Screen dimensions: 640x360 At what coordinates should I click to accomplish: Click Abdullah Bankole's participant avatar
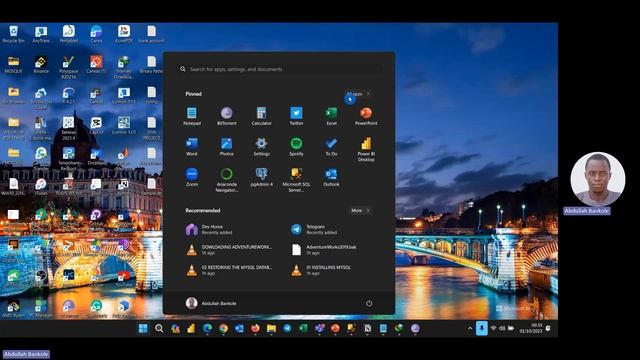click(x=597, y=180)
